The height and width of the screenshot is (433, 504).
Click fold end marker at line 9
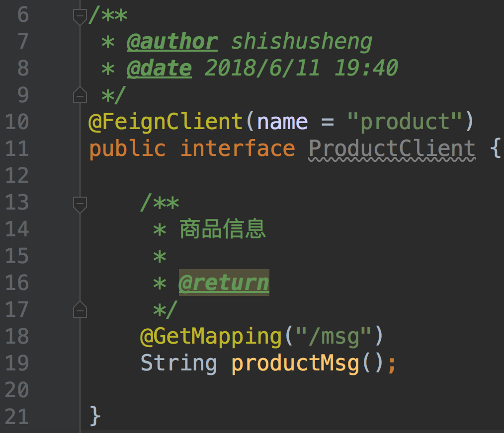click(80, 95)
